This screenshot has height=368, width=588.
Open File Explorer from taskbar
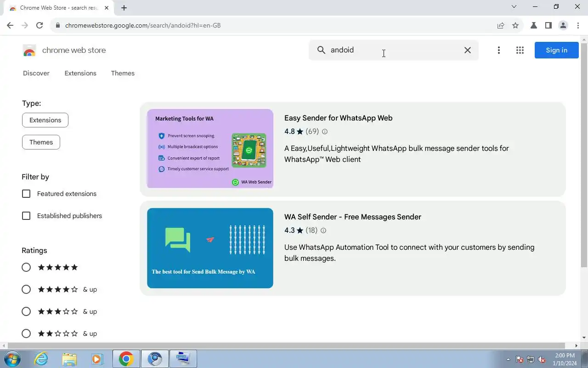click(69, 359)
